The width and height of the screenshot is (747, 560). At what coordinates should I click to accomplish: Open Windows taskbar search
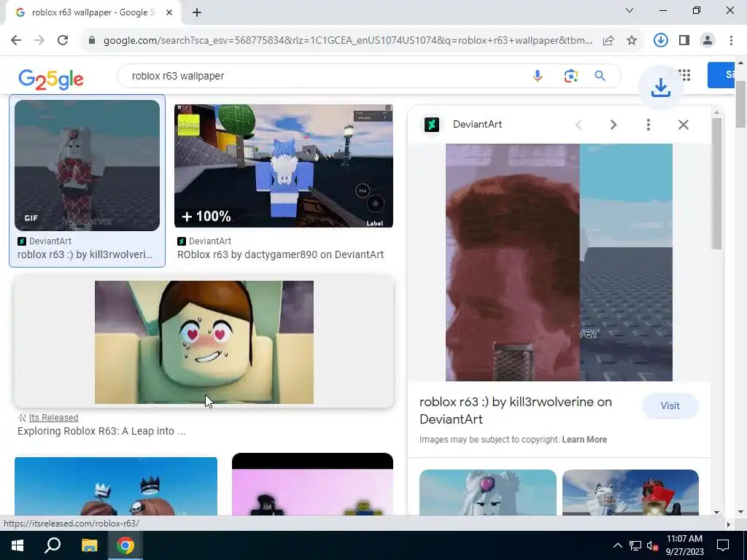click(x=53, y=545)
